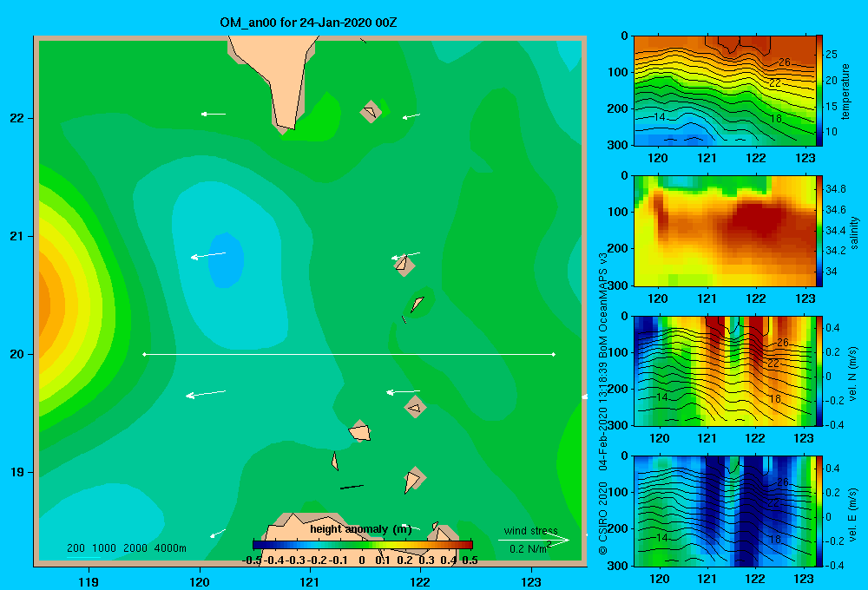This screenshot has width=868, height=590.
Task: Click longitude tick "121" on the main map axis
Action: 310,581
